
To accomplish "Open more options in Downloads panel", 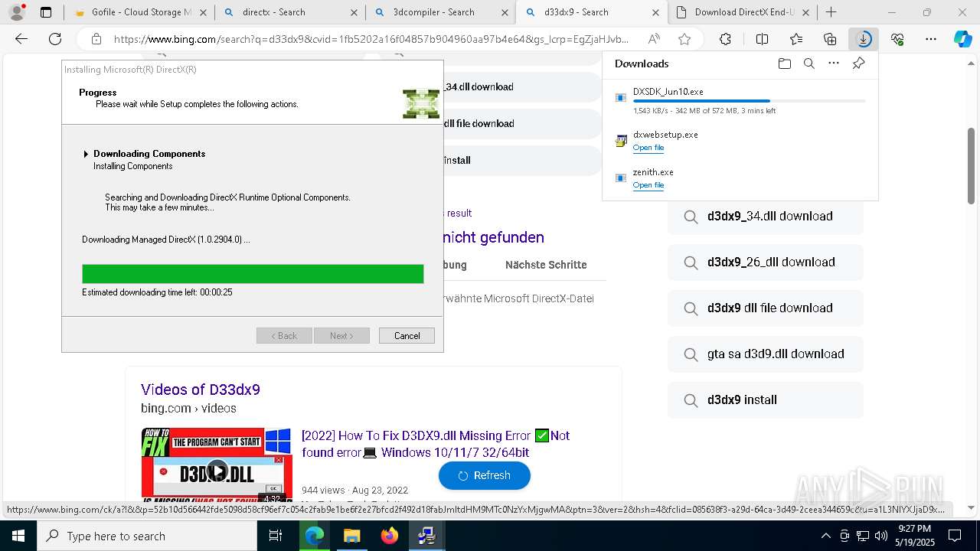I will click(x=834, y=64).
